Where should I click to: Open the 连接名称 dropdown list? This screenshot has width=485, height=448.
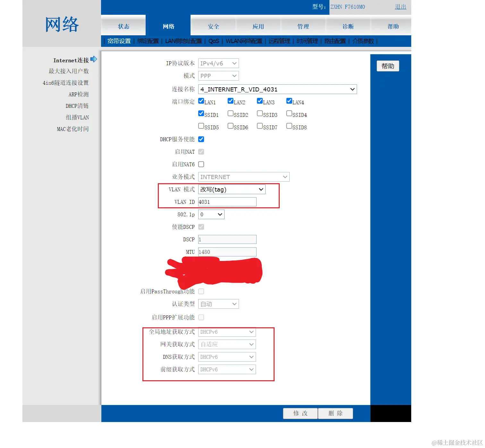pos(277,89)
